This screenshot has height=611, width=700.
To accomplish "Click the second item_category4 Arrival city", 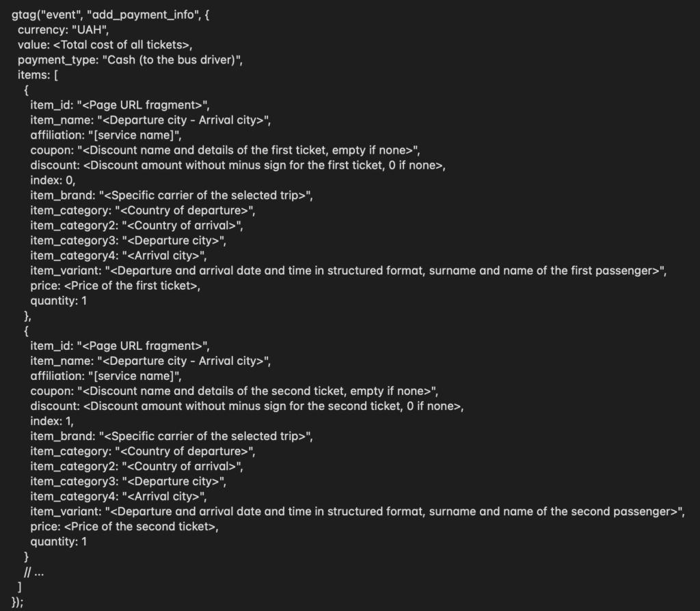I will click(x=164, y=497).
